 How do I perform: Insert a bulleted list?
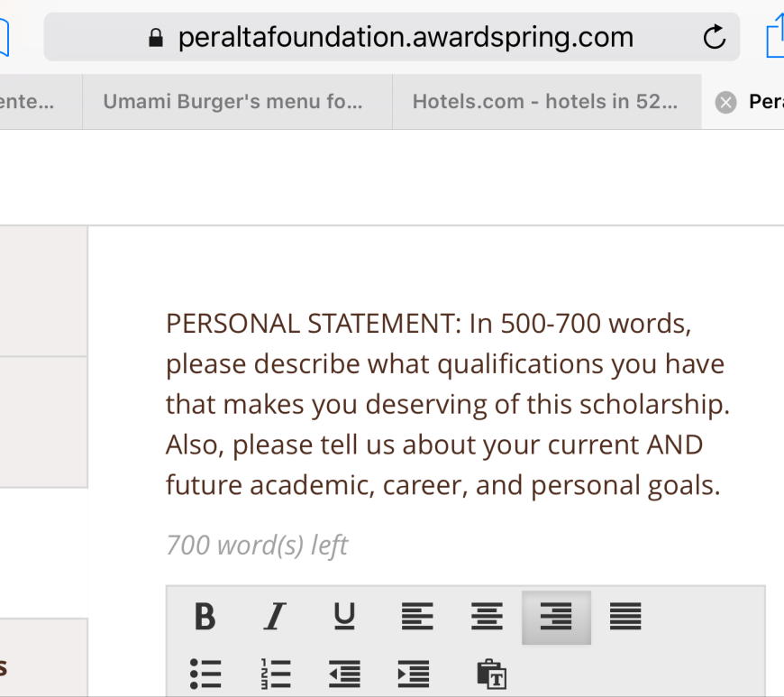(205, 674)
